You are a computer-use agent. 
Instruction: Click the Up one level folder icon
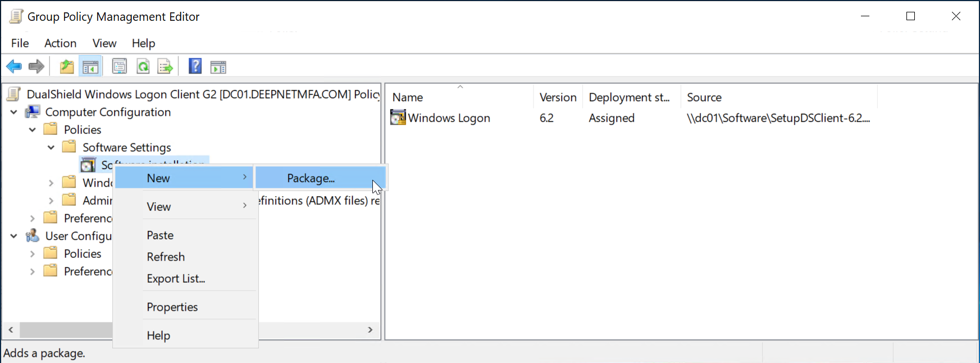[x=67, y=67]
